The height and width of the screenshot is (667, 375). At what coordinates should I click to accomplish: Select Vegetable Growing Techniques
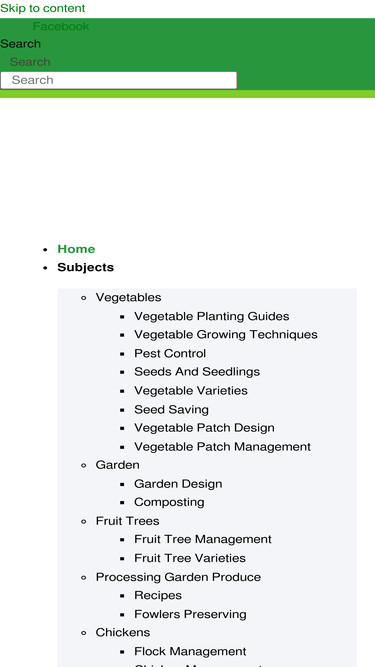(x=226, y=335)
